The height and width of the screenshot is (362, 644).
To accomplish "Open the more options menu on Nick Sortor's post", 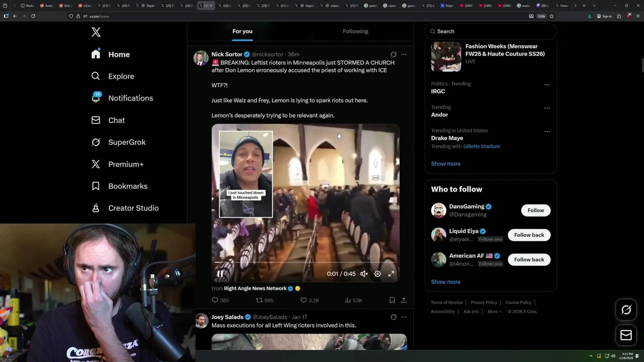I will (404, 54).
